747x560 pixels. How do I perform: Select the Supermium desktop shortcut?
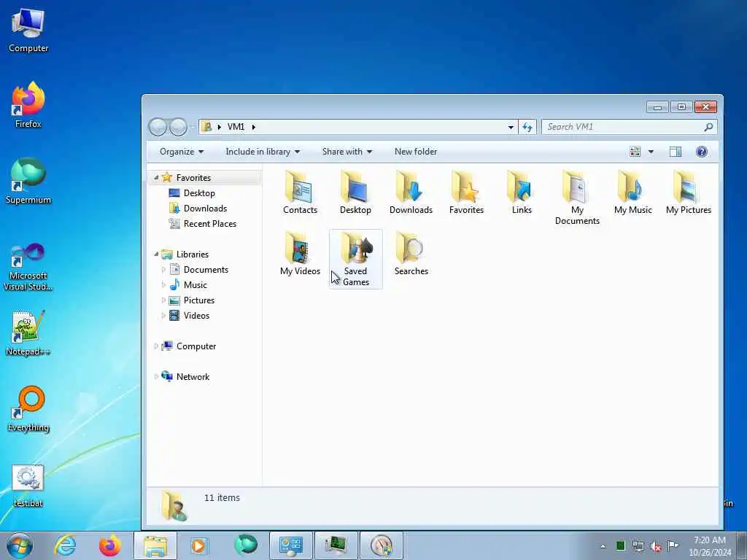coord(28,182)
